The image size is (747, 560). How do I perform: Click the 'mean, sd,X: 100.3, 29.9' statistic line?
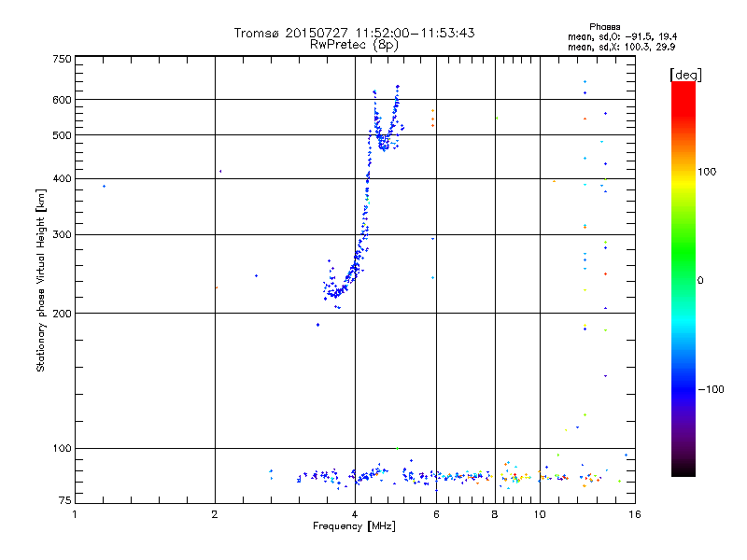pyautogui.click(x=621, y=47)
